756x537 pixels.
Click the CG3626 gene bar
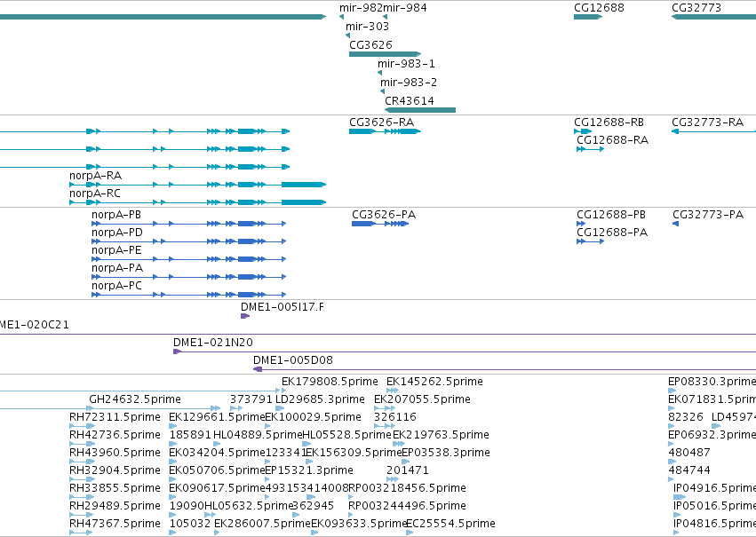(x=385, y=54)
